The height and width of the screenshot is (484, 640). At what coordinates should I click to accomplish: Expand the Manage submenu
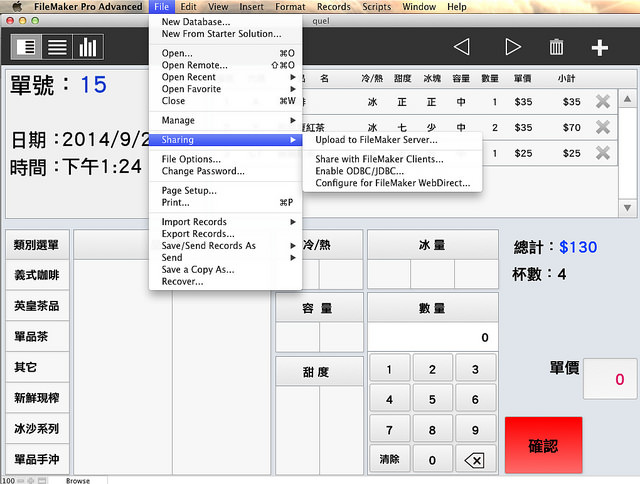click(225, 120)
